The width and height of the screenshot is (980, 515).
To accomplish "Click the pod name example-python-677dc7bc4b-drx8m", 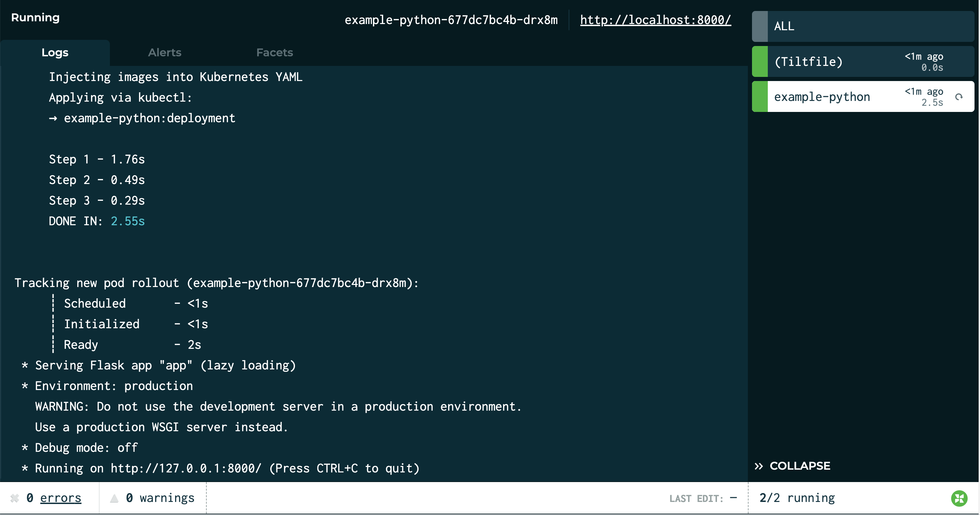I will 452,20.
